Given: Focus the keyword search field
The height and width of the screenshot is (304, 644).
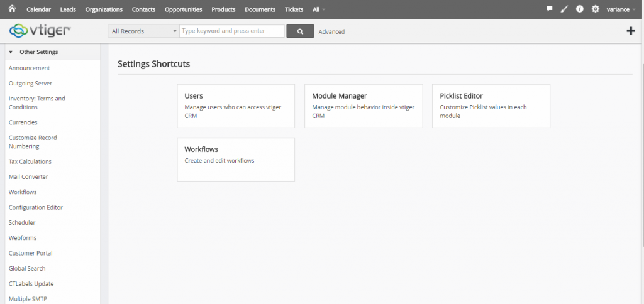Looking at the screenshot, I should 231,31.
